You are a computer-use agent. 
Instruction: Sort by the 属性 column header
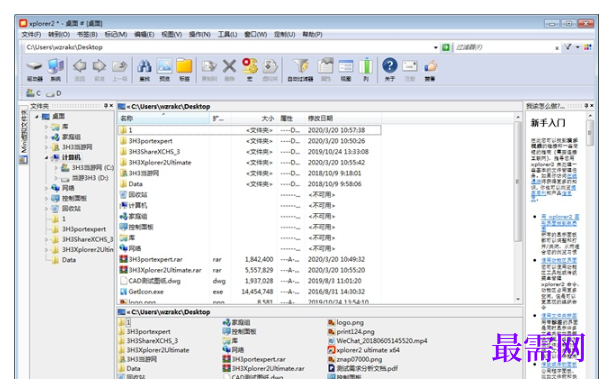click(290, 118)
